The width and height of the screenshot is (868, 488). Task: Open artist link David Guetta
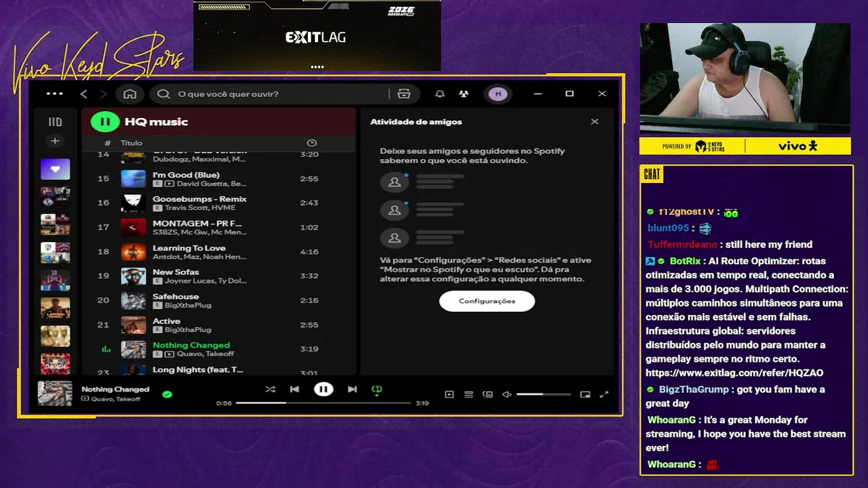point(202,184)
